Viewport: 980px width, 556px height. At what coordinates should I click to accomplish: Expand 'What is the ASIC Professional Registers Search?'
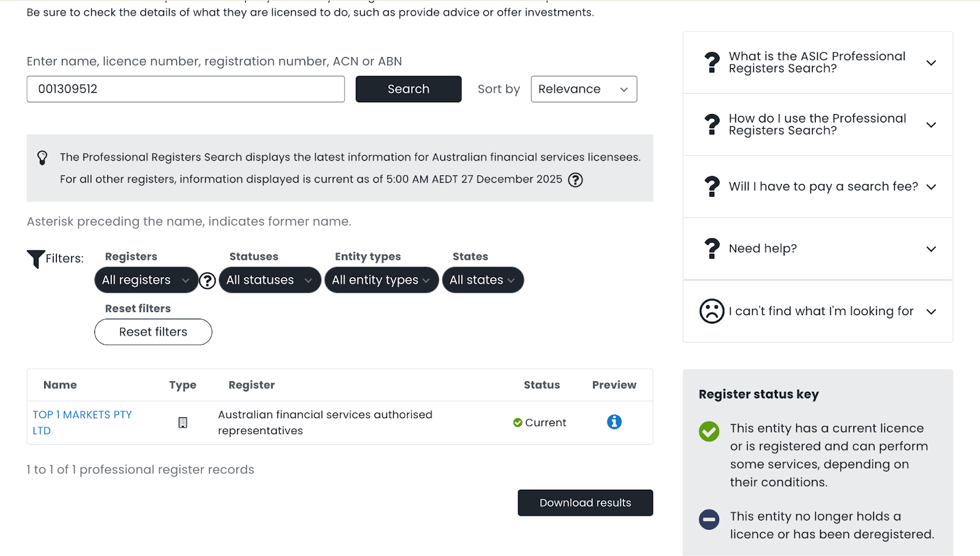pos(817,63)
